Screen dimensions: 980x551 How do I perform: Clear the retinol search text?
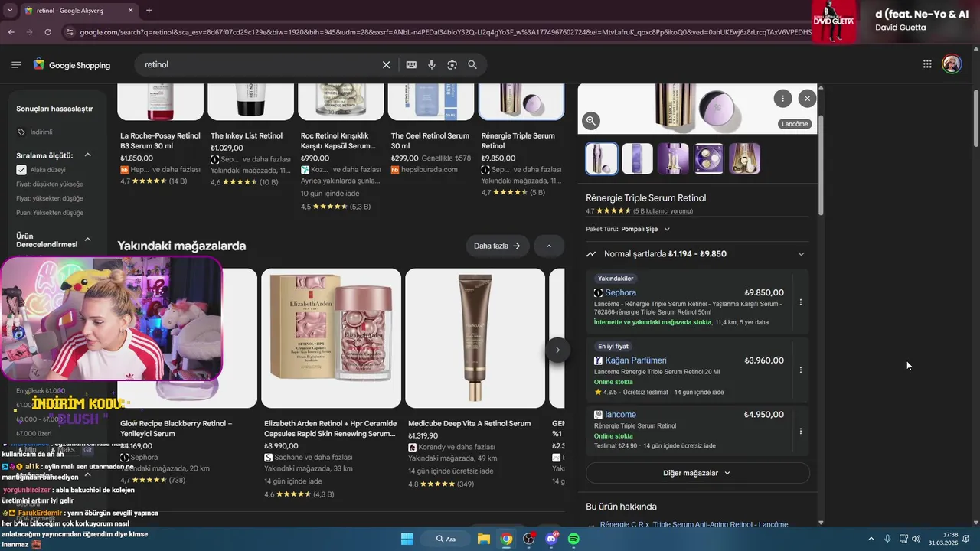tap(386, 65)
